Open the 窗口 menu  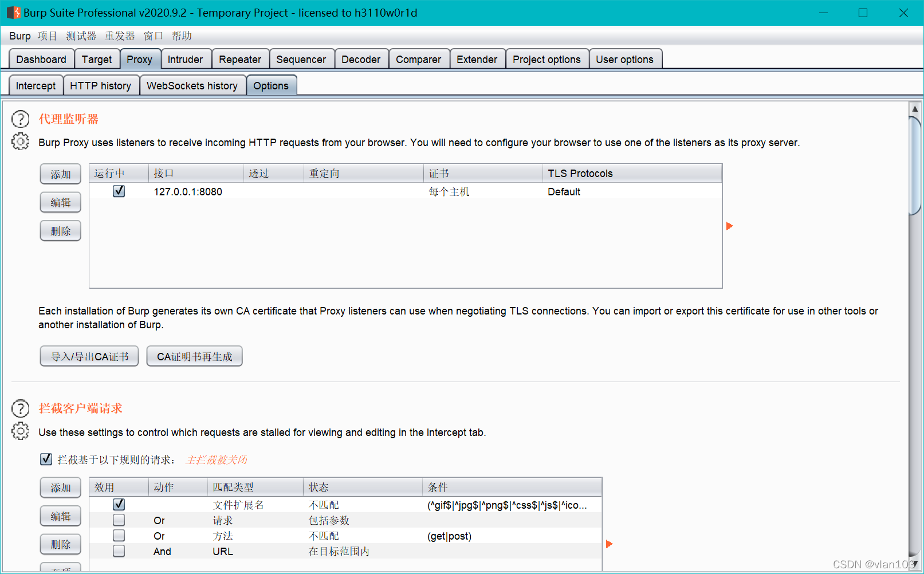coord(154,36)
